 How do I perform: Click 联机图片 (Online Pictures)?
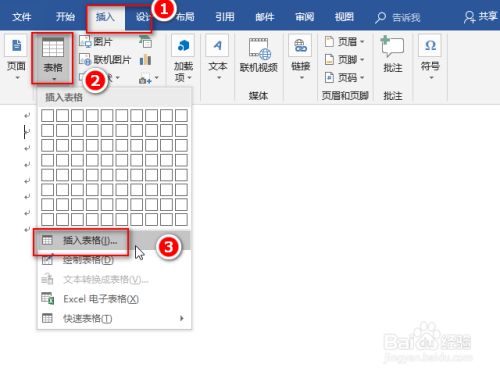(105, 60)
